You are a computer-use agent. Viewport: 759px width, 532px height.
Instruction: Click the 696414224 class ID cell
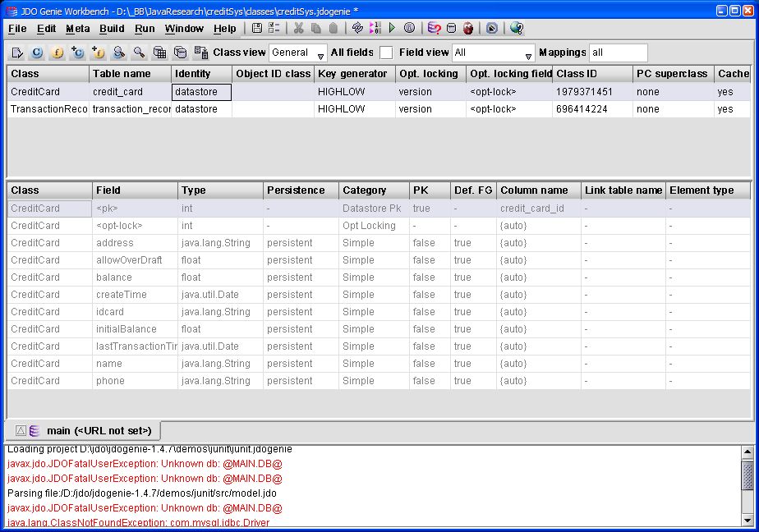click(x=592, y=109)
